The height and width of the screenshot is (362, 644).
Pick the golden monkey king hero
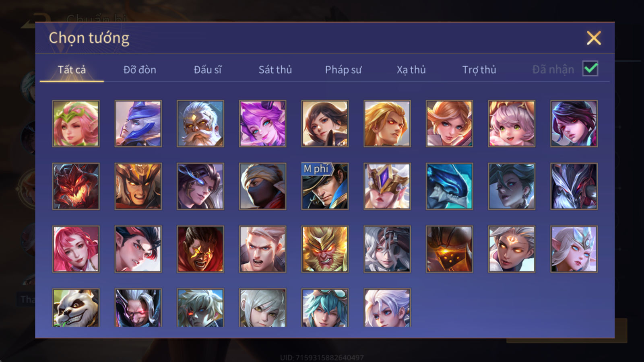click(x=325, y=249)
